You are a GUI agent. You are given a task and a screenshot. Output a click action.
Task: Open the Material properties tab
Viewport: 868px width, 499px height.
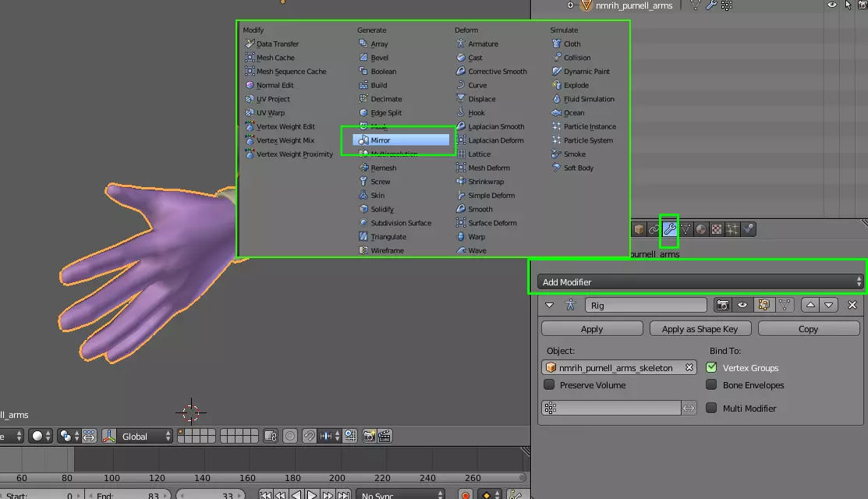tap(701, 229)
